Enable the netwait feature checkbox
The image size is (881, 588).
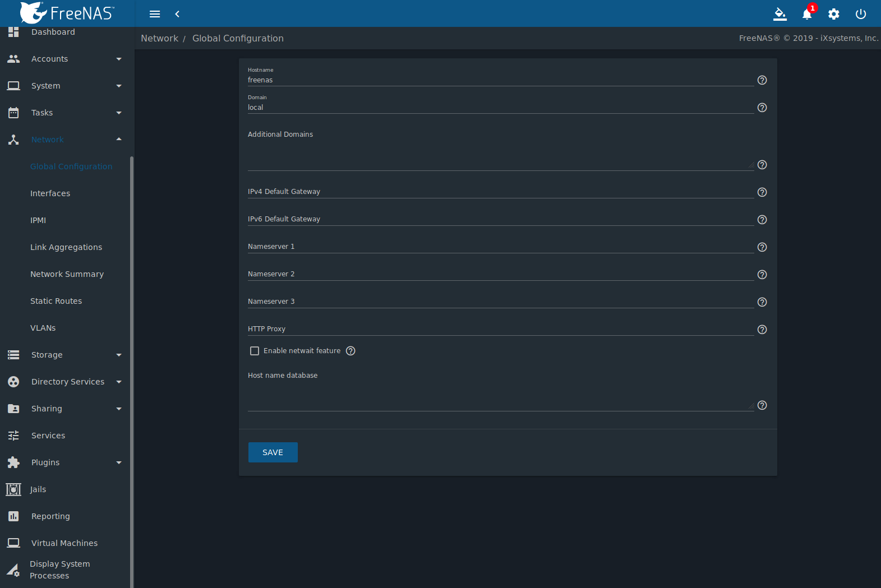click(x=255, y=351)
